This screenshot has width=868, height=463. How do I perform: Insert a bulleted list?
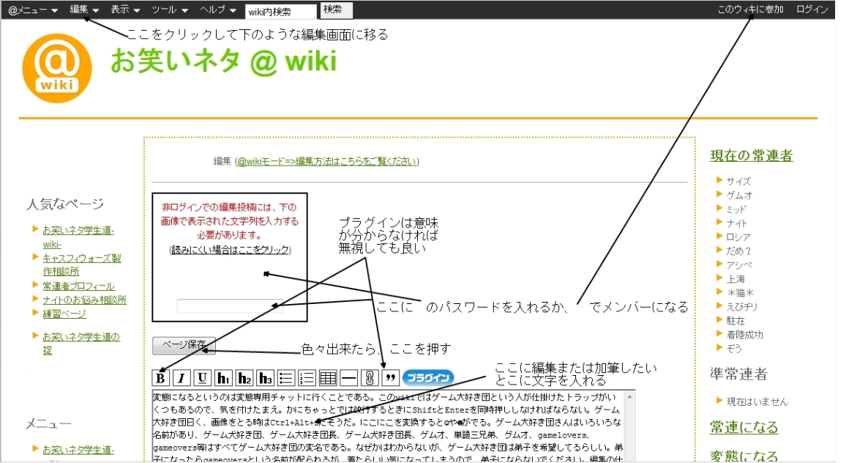(286, 378)
